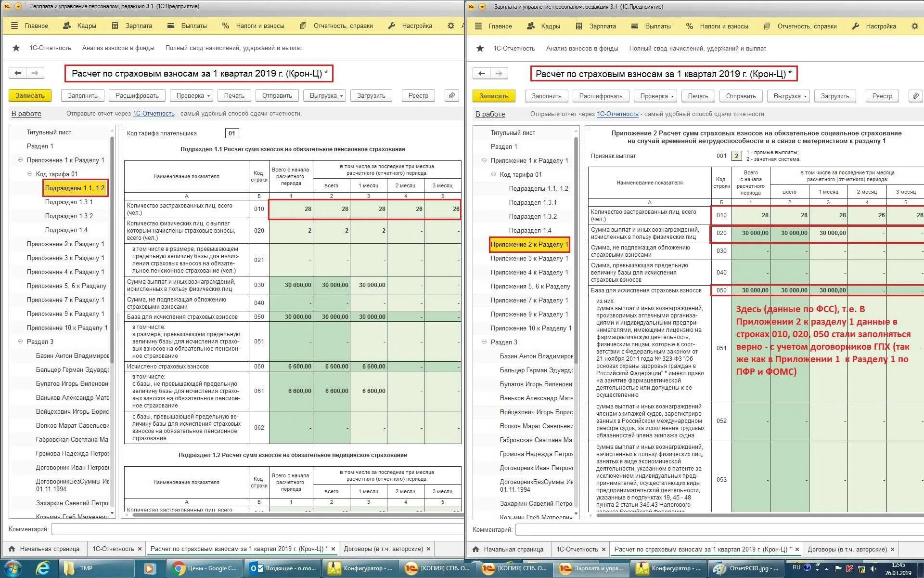
Task: Collapse the Код тарифа 01 node in right panel
Action: click(493, 174)
